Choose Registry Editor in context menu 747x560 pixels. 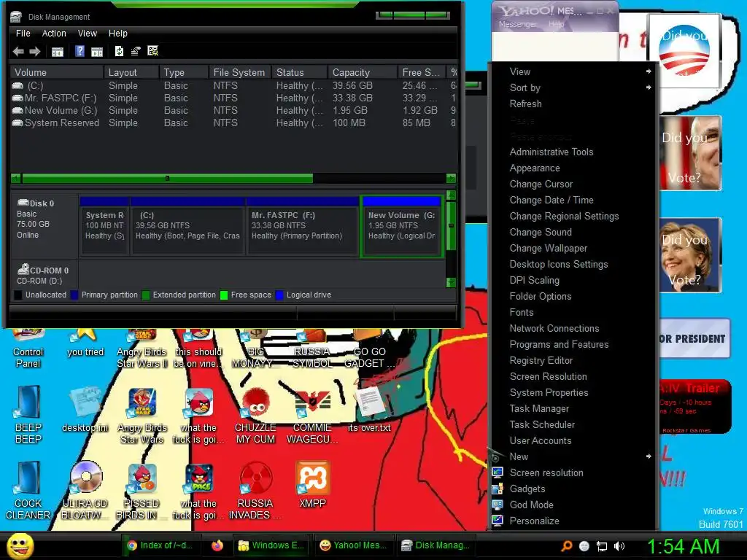(x=573, y=360)
